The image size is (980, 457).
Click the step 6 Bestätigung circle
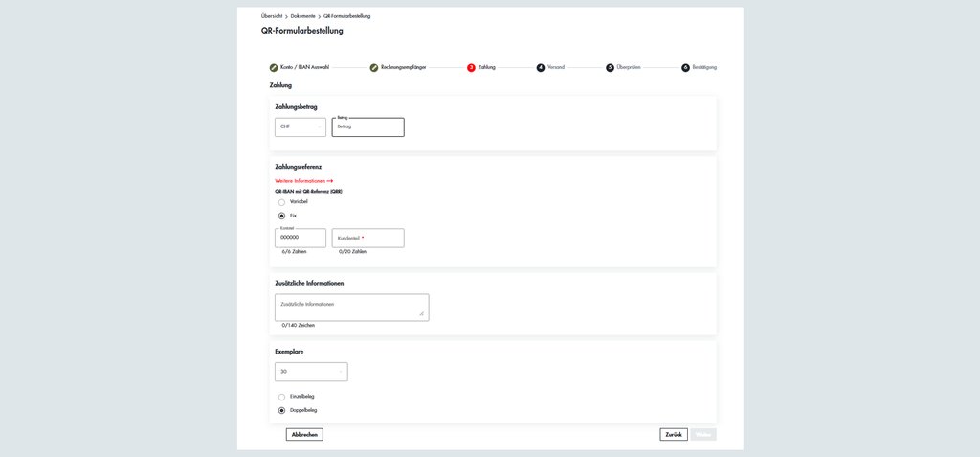[685, 68]
